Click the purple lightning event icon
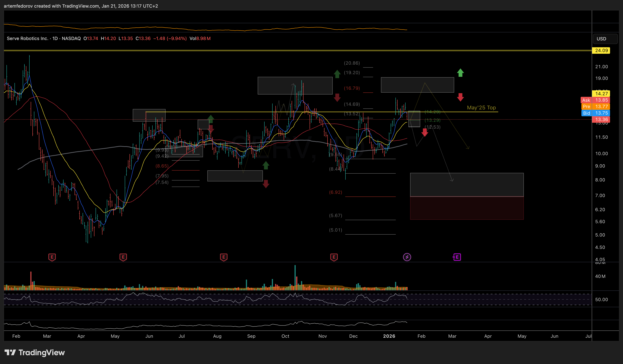 click(x=407, y=257)
